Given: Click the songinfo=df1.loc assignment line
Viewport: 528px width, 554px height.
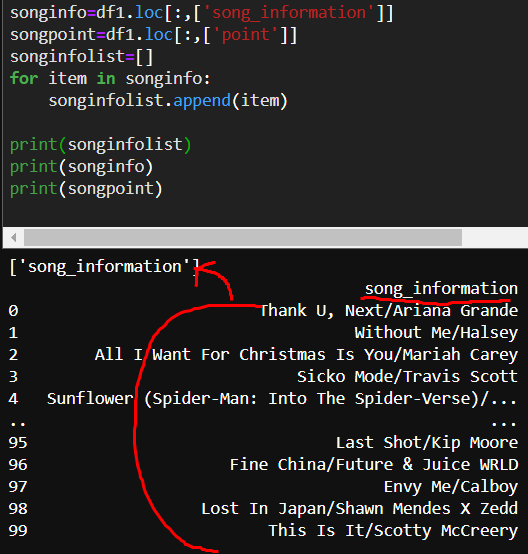Looking at the screenshot, I should [201, 13].
